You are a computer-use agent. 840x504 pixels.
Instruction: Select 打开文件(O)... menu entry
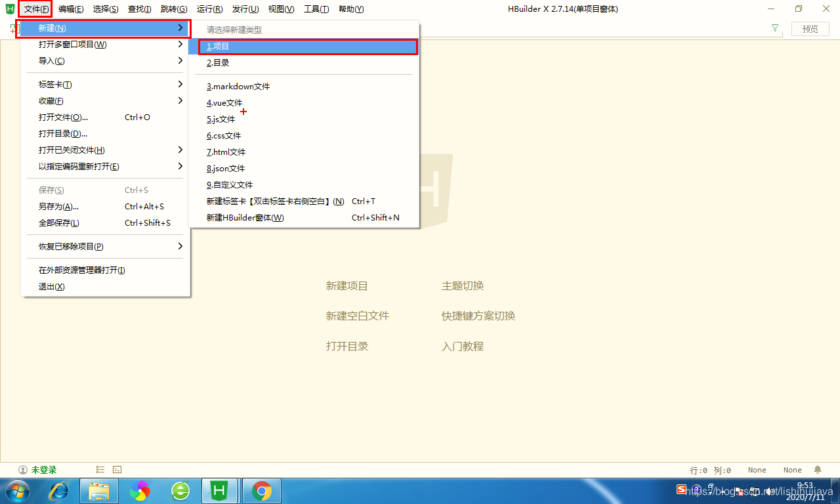tap(106, 117)
